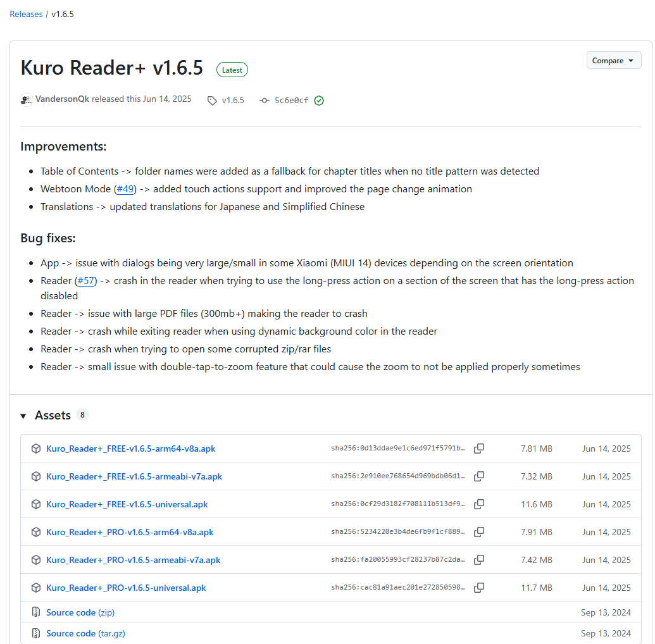The image size is (655, 644).
Task: Go to Releases breadcrumb link
Action: (x=26, y=14)
